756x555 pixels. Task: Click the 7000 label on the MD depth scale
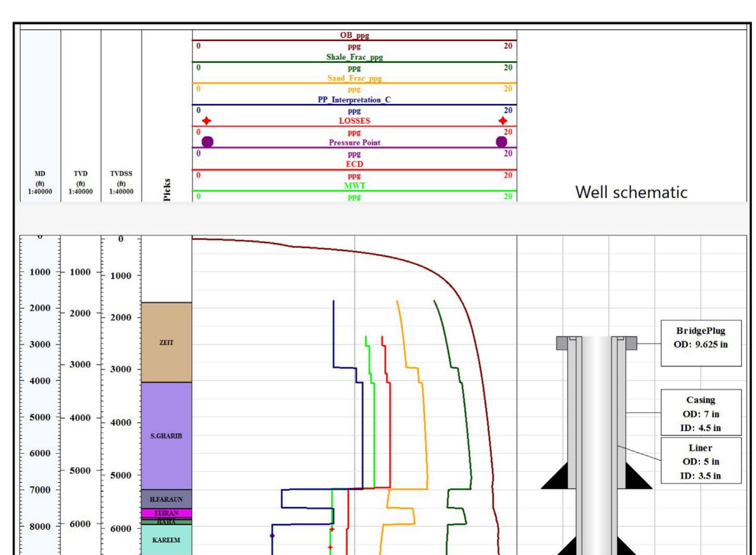coord(40,490)
